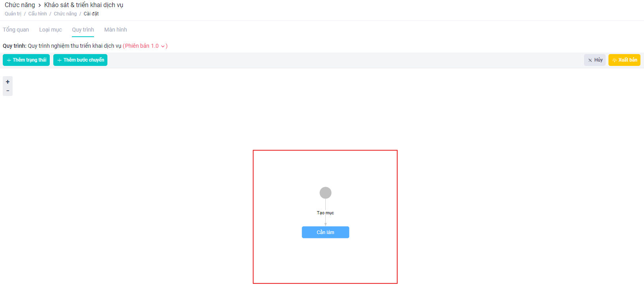The width and height of the screenshot is (644, 296).
Task: Open the Màn hình tab
Action: click(116, 30)
